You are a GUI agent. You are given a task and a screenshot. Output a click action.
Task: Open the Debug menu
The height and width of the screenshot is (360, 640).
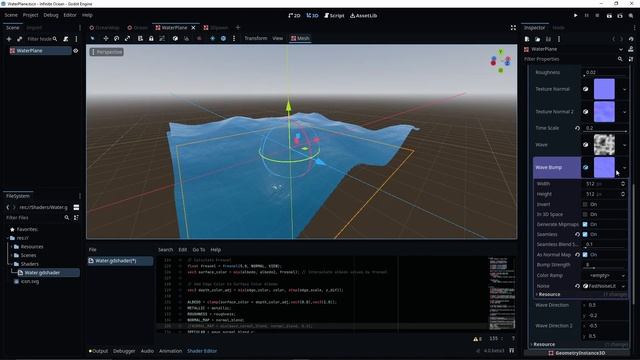click(51, 15)
